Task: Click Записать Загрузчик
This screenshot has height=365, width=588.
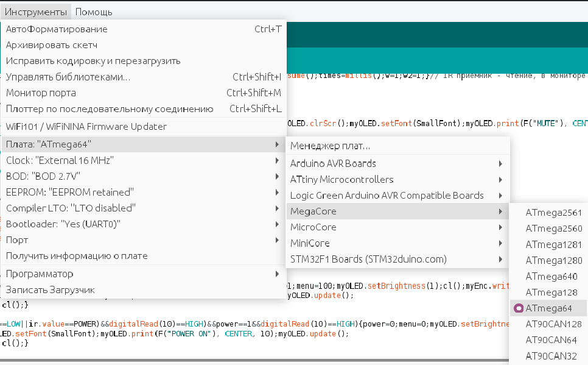Action: tap(51, 290)
